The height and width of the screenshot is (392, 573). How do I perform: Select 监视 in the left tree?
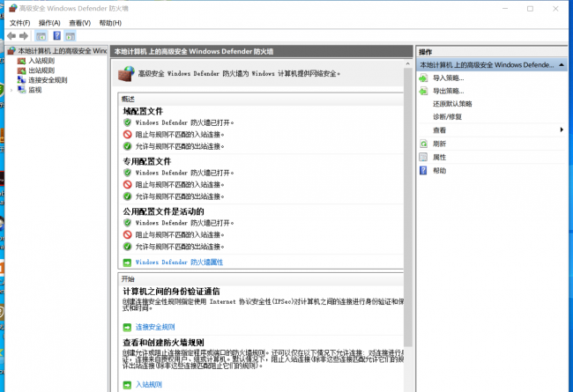(35, 90)
